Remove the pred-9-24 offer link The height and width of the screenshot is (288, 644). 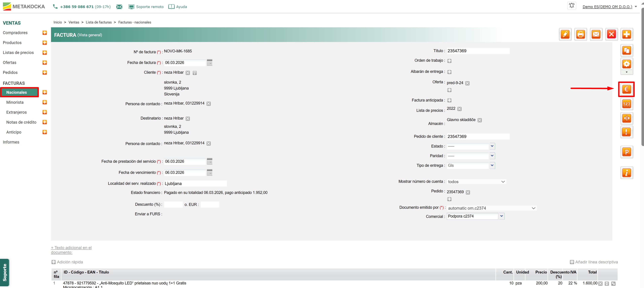point(467,83)
